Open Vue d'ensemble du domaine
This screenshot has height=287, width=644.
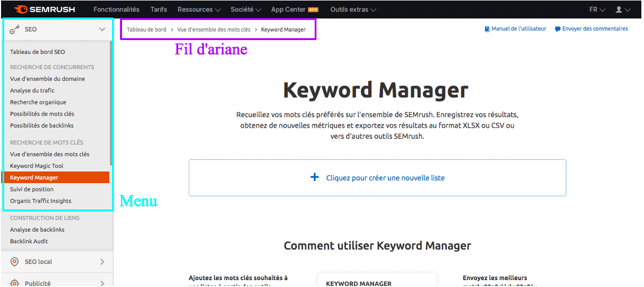pos(48,79)
